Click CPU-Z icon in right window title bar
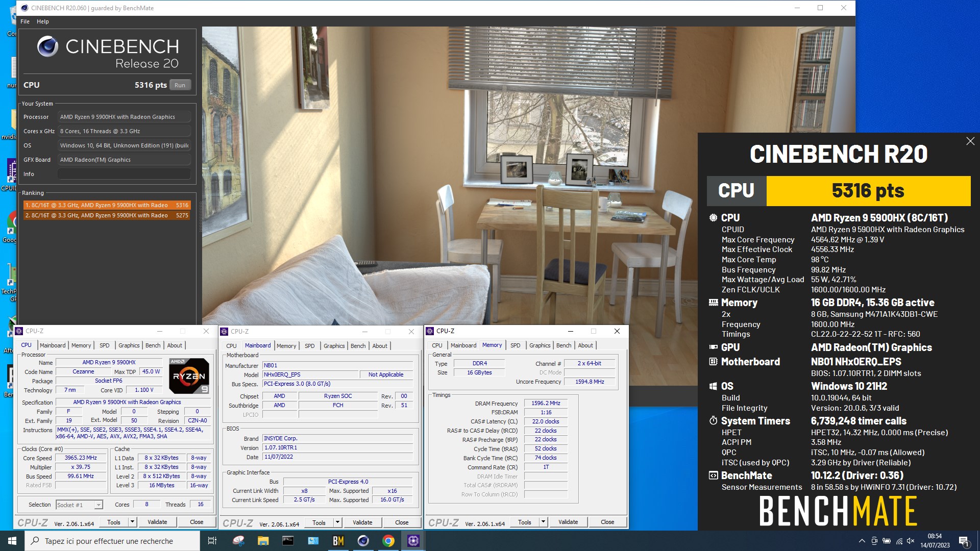This screenshot has height=551, width=980. [x=430, y=331]
